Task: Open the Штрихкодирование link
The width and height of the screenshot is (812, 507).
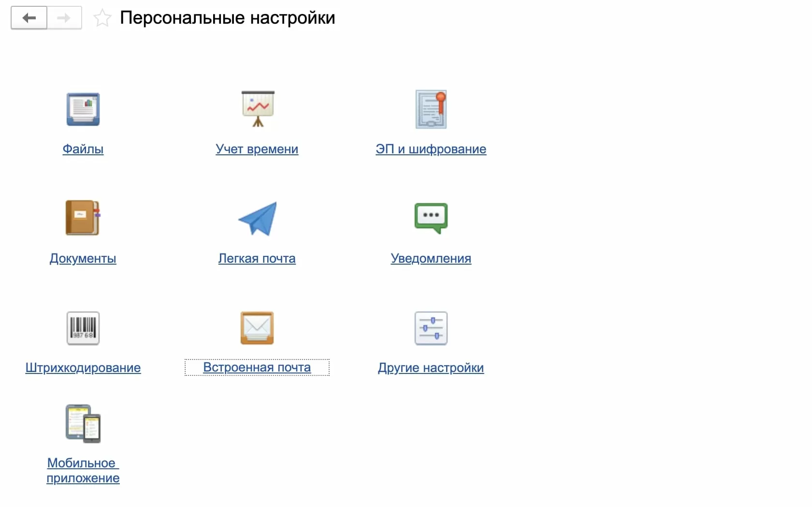Action: tap(83, 368)
